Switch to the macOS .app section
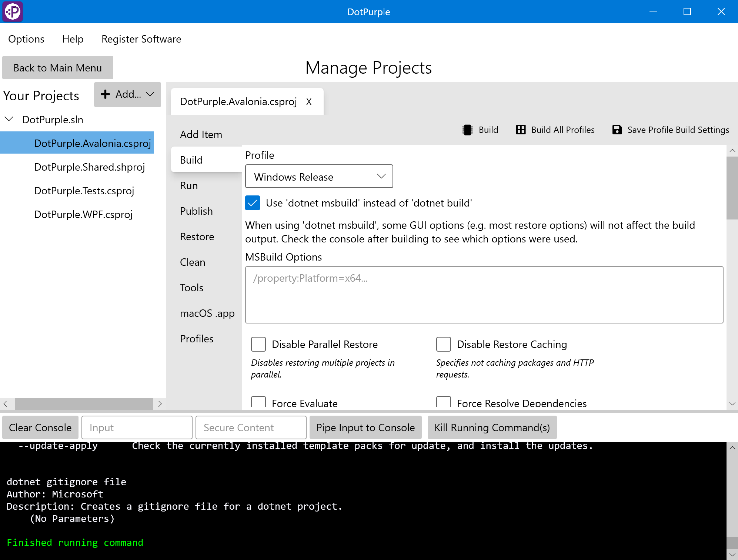The width and height of the screenshot is (738, 560). coord(207,313)
